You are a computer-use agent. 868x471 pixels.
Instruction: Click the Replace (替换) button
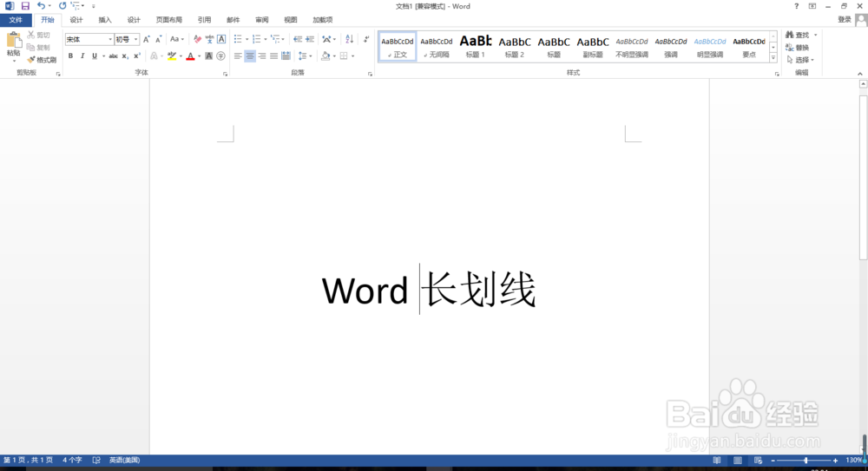point(797,48)
